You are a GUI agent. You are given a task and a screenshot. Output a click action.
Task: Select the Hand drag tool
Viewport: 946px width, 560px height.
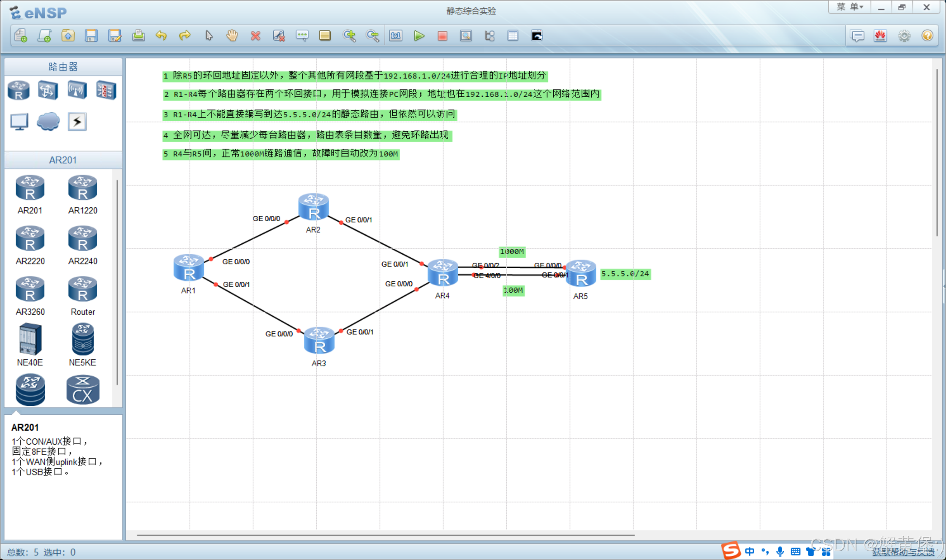pyautogui.click(x=232, y=35)
